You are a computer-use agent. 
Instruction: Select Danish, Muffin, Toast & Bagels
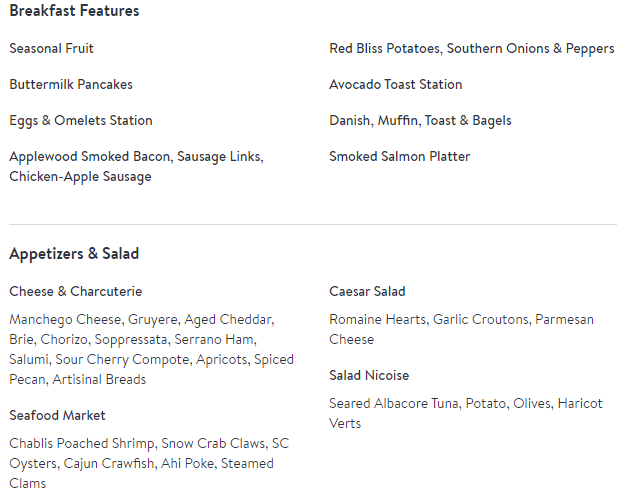click(420, 121)
